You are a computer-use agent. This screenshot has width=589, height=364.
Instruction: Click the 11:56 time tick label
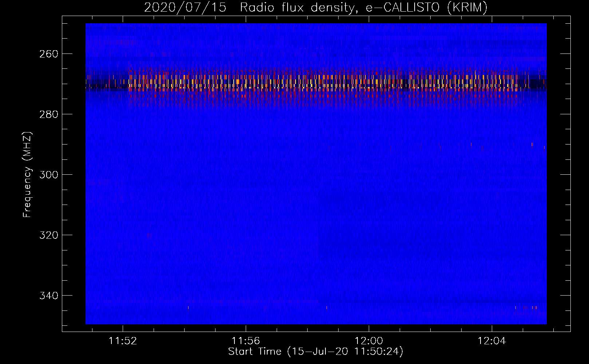click(x=246, y=341)
